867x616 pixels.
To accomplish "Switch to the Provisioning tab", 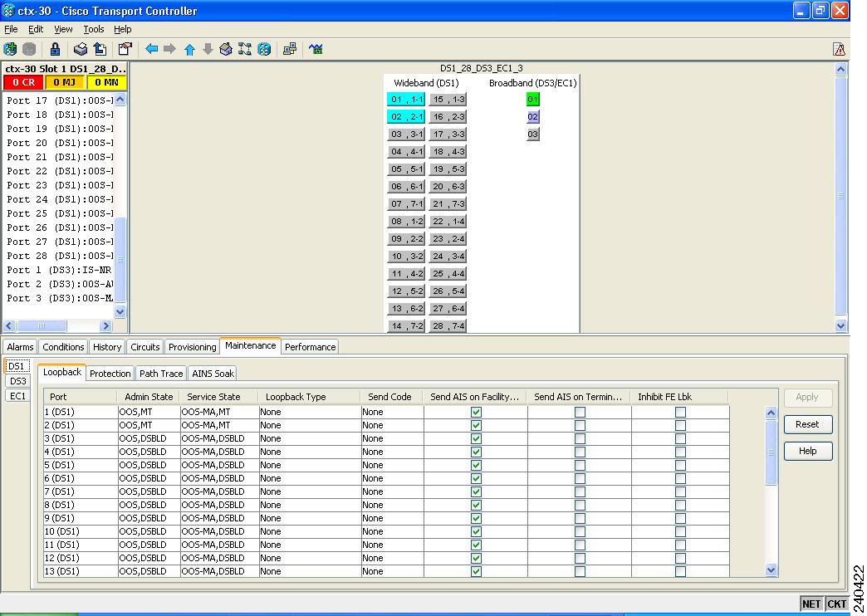I will click(192, 347).
